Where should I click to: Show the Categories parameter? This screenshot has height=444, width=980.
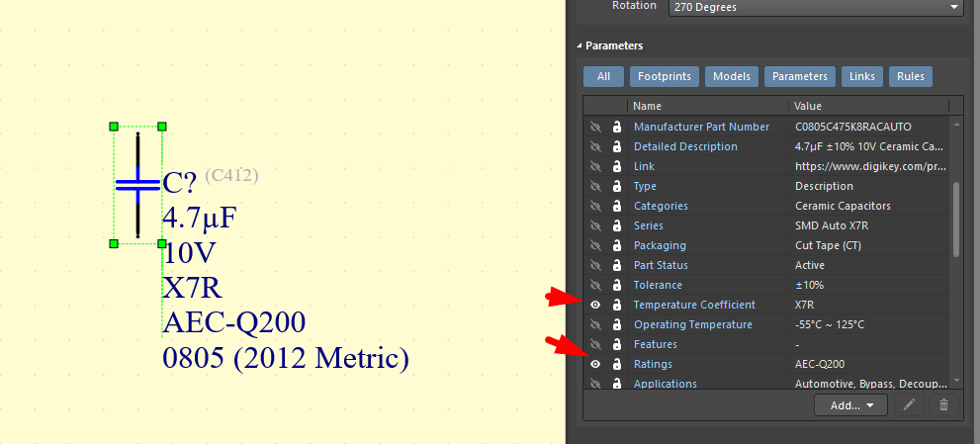coord(595,206)
